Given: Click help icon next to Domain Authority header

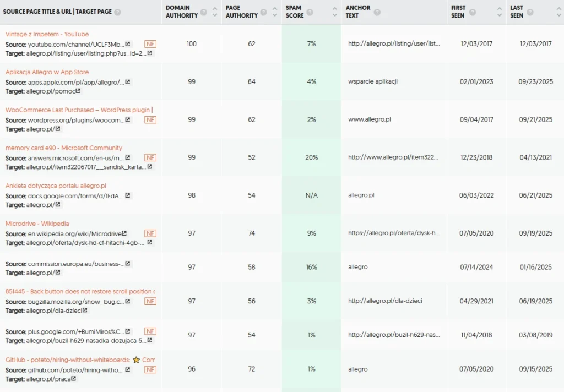Looking at the screenshot, I should point(204,12).
